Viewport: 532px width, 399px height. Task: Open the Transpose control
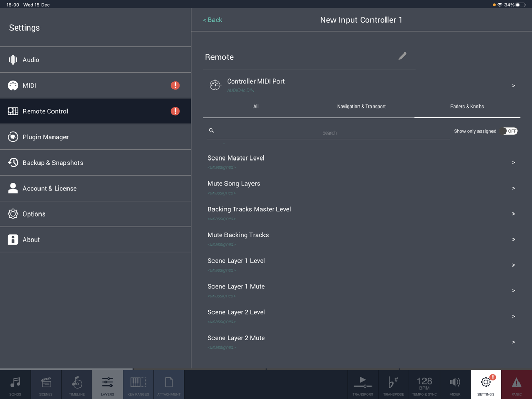pos(393,384)
